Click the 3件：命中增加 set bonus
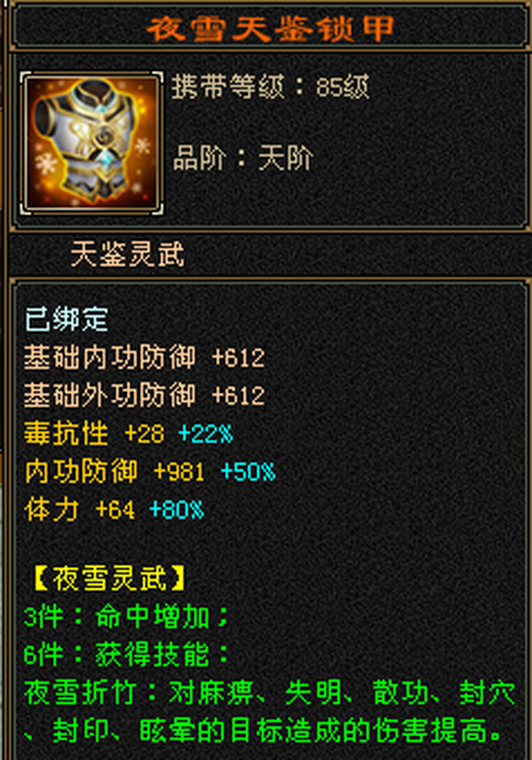The width and height of the screenshot is (532, 760). point(127,617)
